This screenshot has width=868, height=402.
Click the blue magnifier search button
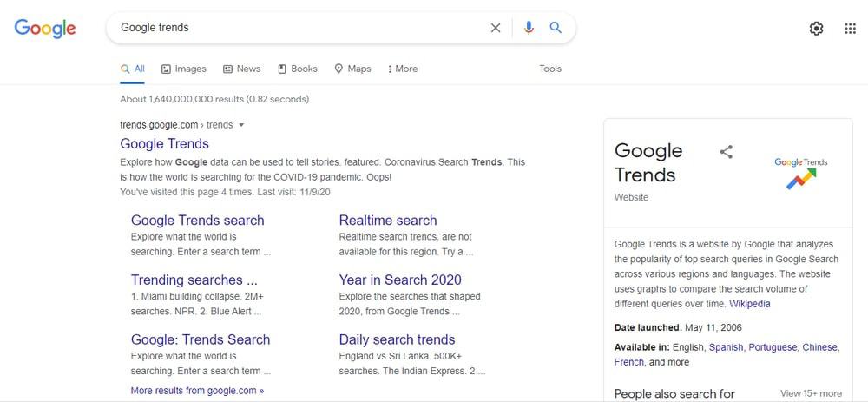click(556, 28)
